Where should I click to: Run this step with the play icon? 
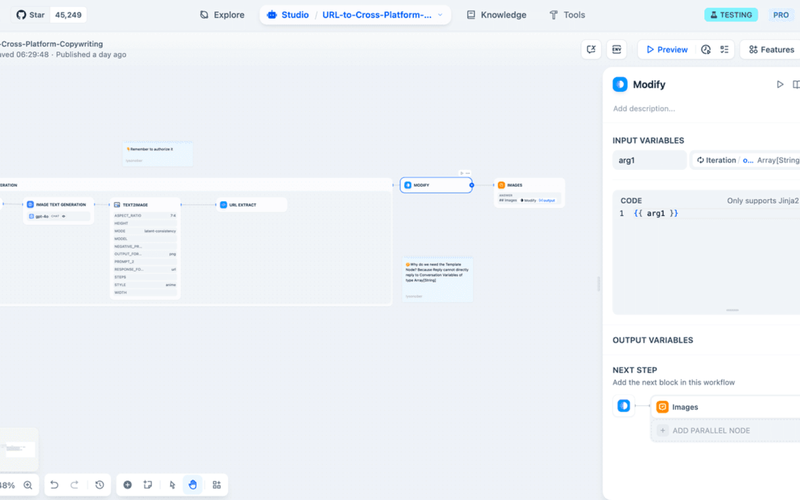click(780, 84)
